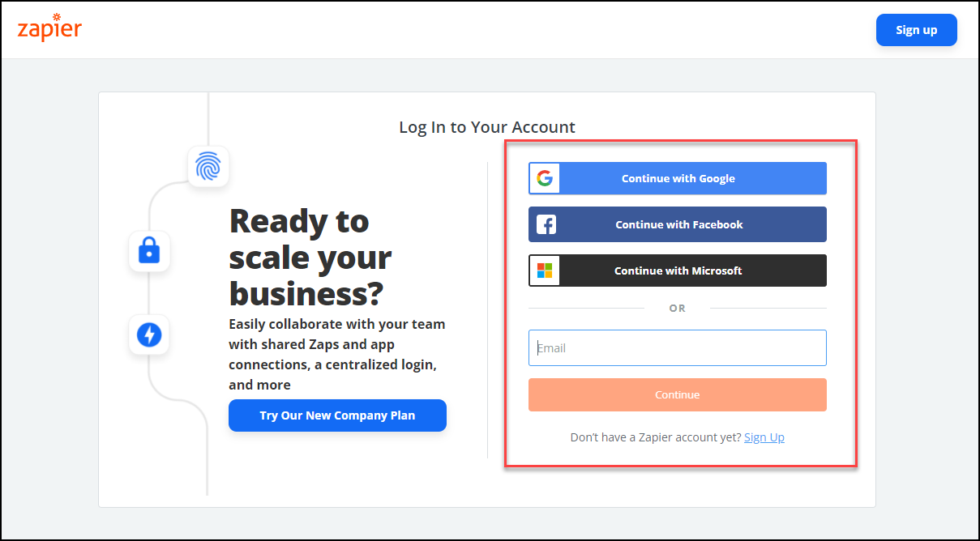
Task: Click the Microsoft logo icon
Action: [544, 270]
